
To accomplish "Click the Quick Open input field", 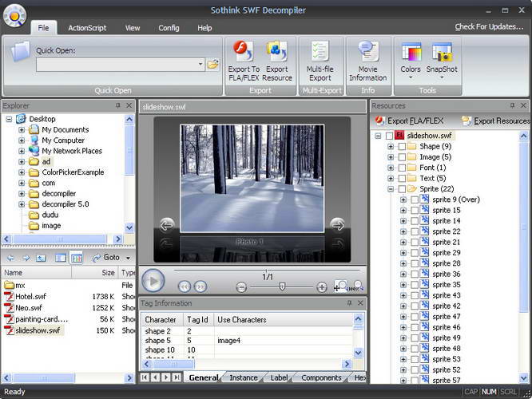I will pyautogui.click(x=117, y=64).
